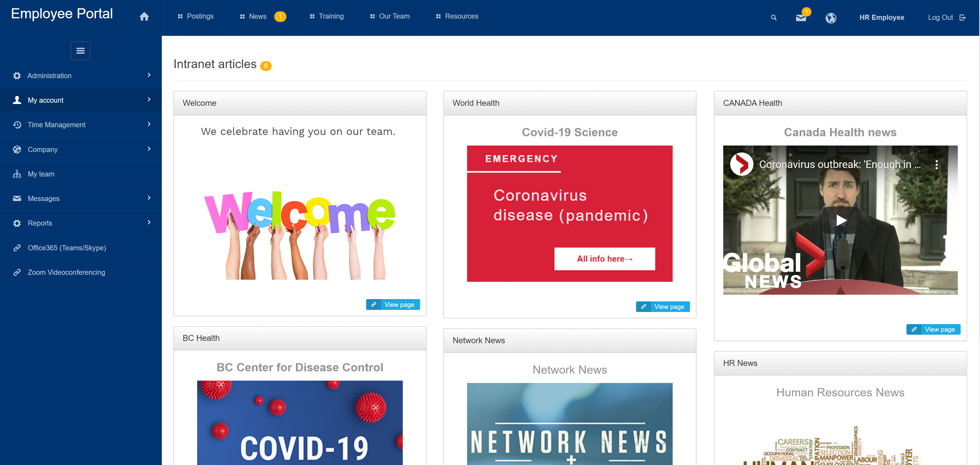Screen dimensions: 980x465
Task: Open the mail envelope notification icon
Action: click(801, 18)
